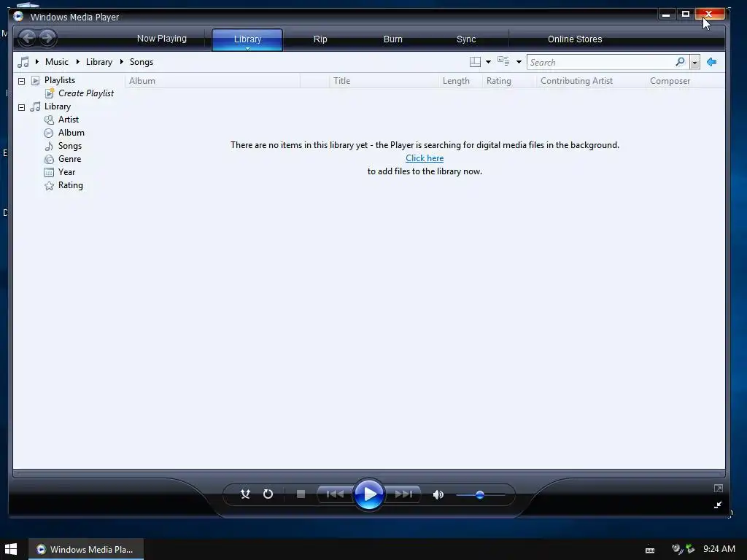Browse by Artist in the library tree
Viewport: 747px width, 560px height.
[68, 120]
